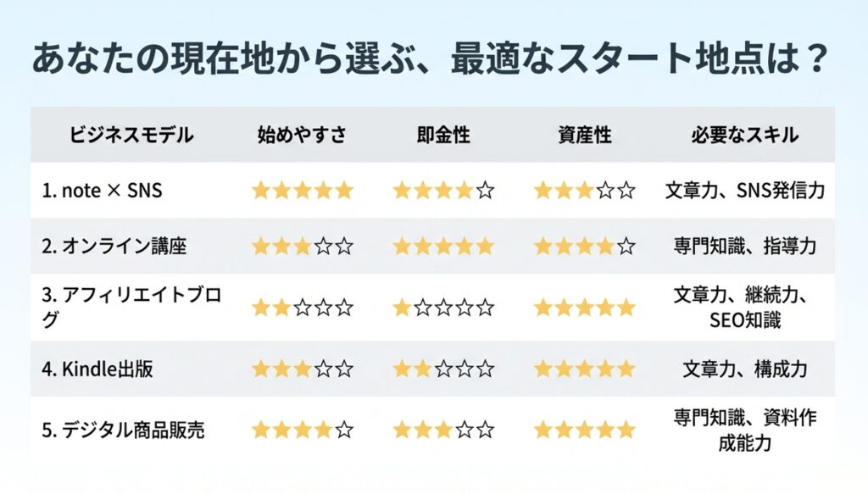
Task: Click the 必要なスキル column header
Action: [x=744, y=135]
